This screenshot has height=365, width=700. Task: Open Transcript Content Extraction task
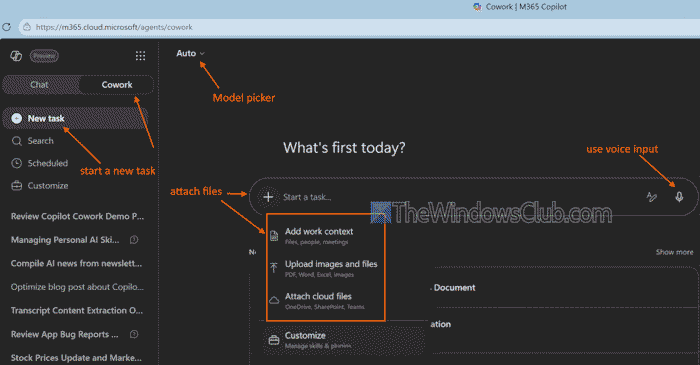click(x=77, y=311)
